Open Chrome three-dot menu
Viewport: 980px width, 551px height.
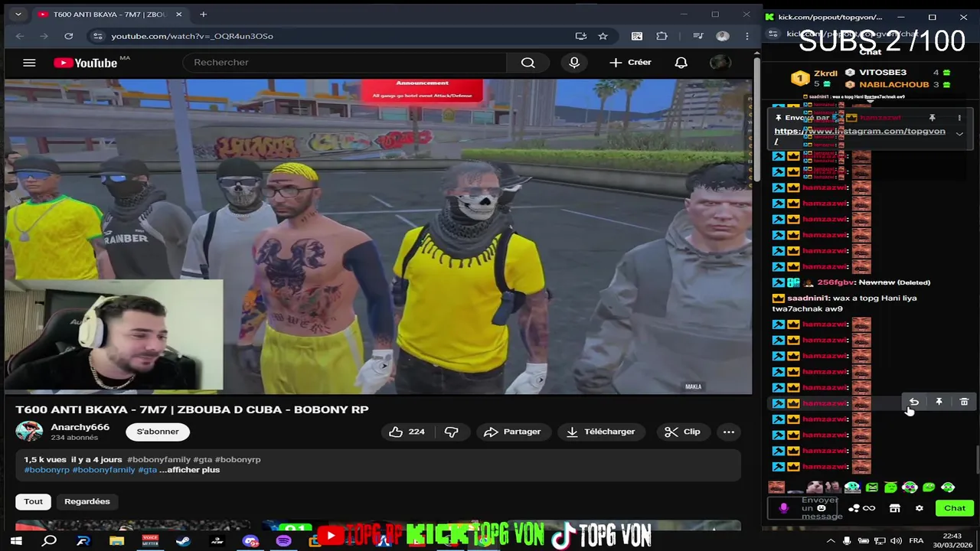point(747,36)
